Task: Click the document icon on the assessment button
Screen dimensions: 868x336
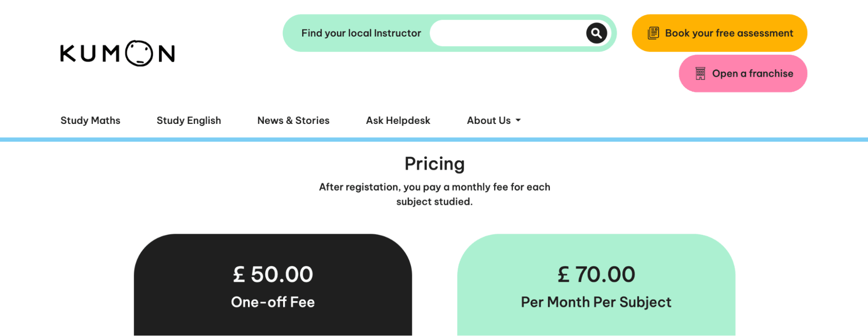Action: [x=653, y=33]
